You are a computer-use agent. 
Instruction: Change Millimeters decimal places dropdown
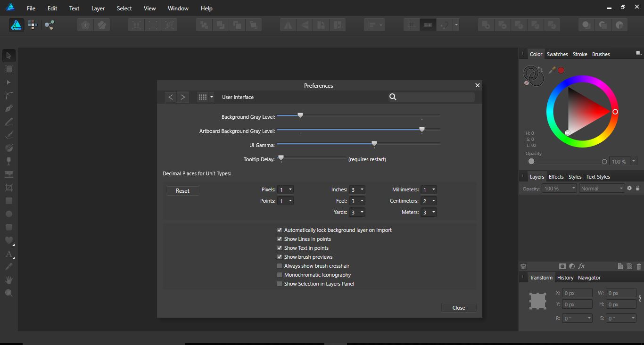coord(429,189)
